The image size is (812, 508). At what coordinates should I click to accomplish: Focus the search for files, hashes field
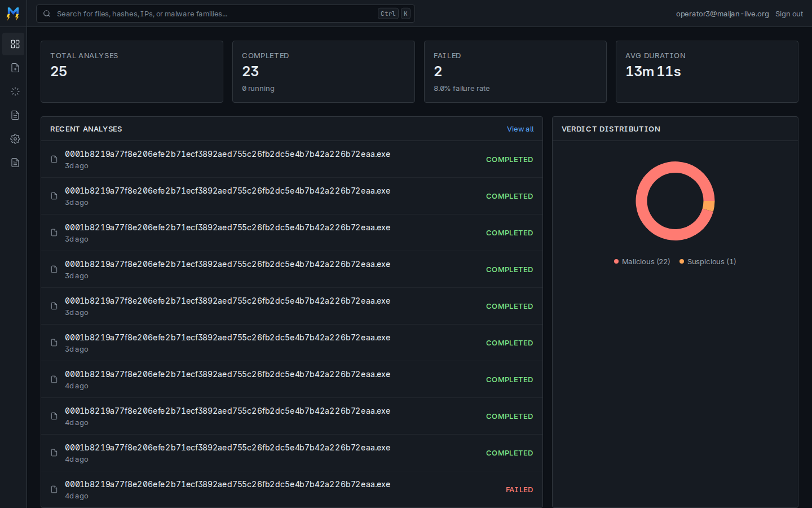(226, 14)
